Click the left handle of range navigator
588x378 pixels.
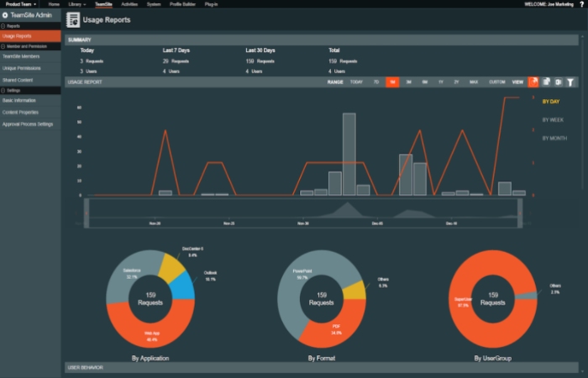[87, 213]
